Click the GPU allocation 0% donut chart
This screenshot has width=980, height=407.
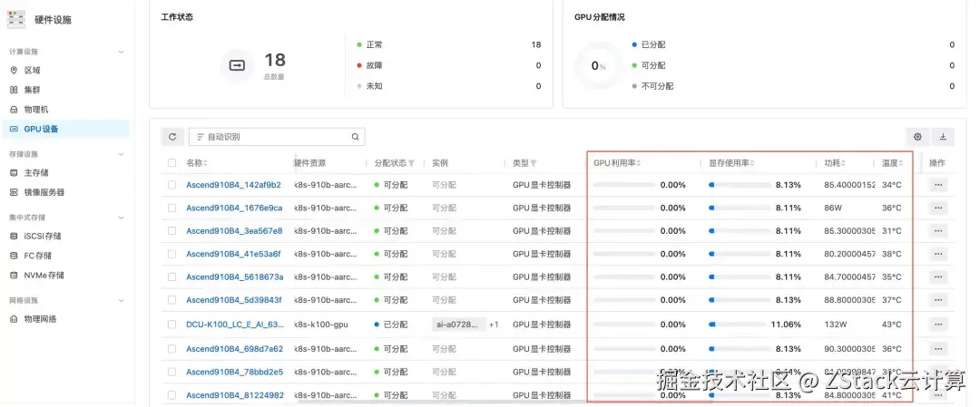click(598, 65)
